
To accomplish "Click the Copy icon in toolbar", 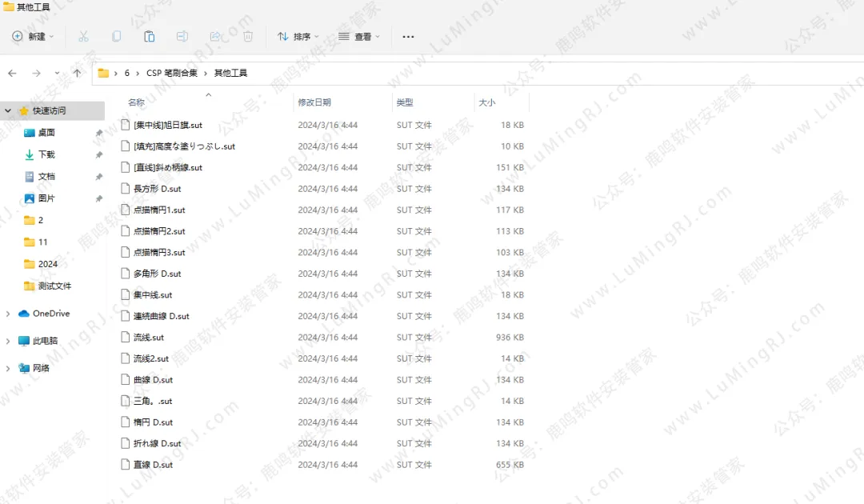I will coord(116,37).
